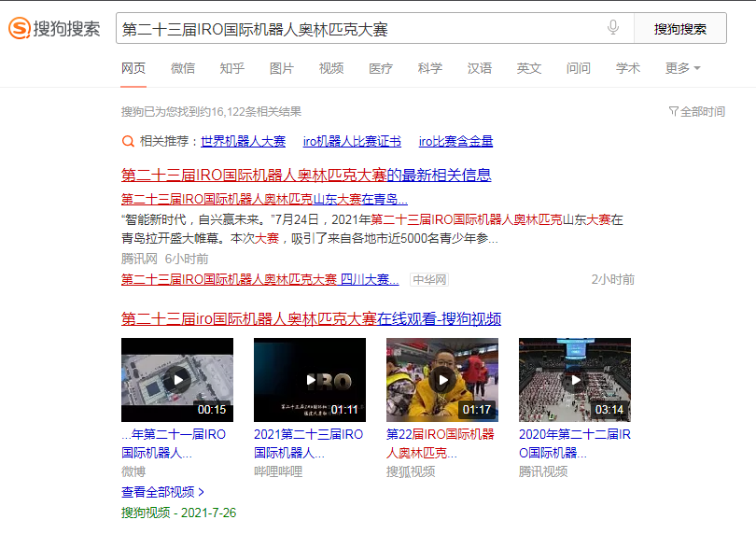Play the 01:17 Sohu video thumbnail

point(442,380)
